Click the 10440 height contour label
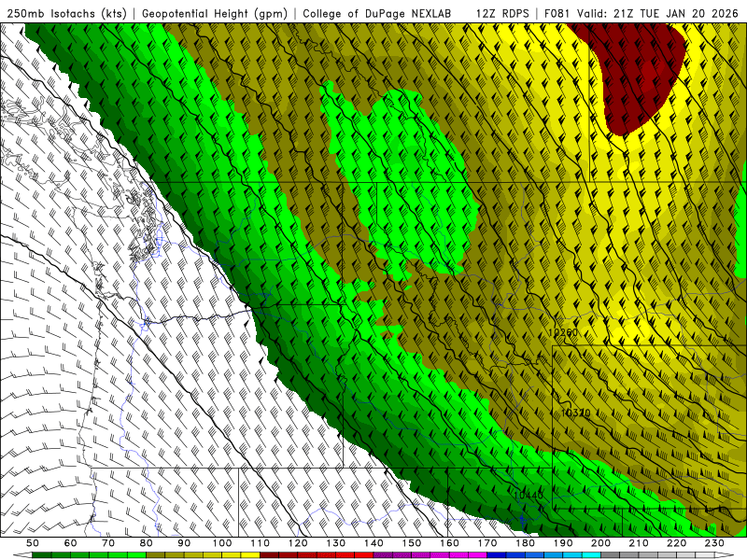The height and width of the screenshot is (560, 747). 529,496
